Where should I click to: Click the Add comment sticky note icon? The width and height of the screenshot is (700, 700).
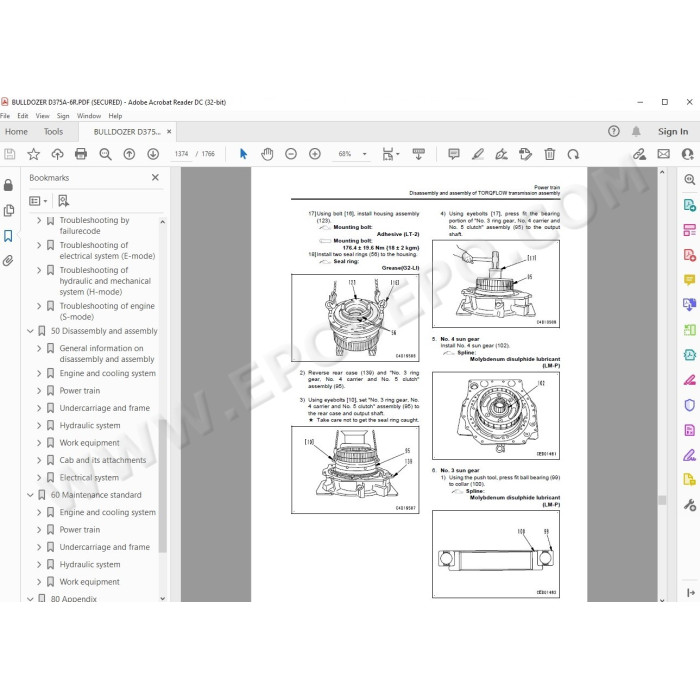454,154
